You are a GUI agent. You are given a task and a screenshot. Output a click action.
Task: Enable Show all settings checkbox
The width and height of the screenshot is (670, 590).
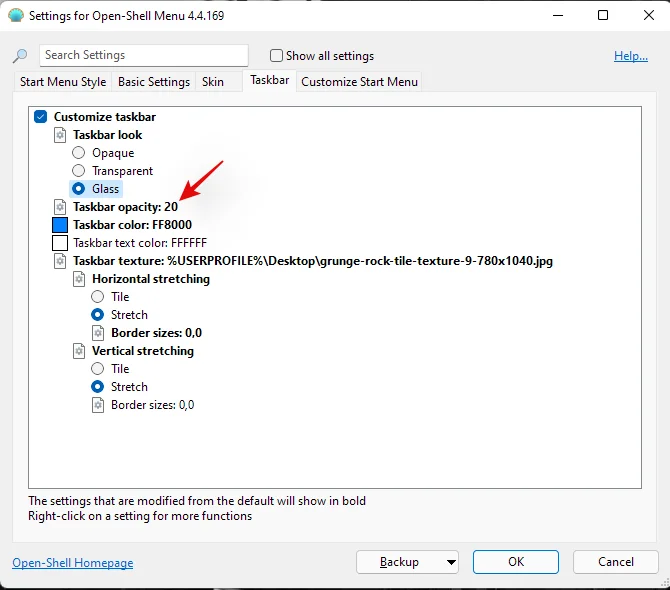(x=276, y=56)
